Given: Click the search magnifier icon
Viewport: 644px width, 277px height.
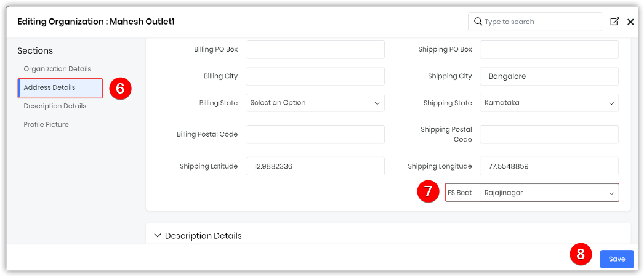Looking at the screenshot, I should click(x=478, y=22).
